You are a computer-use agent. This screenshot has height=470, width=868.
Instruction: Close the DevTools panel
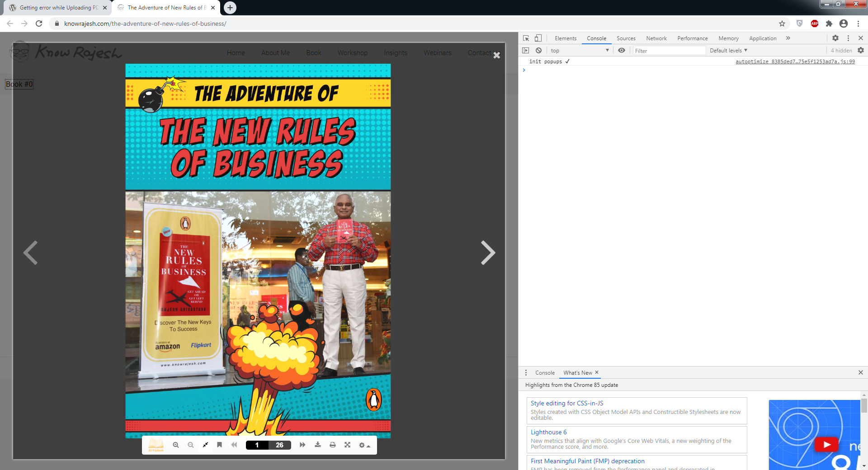pyautogui.click(x=861, y=38)
